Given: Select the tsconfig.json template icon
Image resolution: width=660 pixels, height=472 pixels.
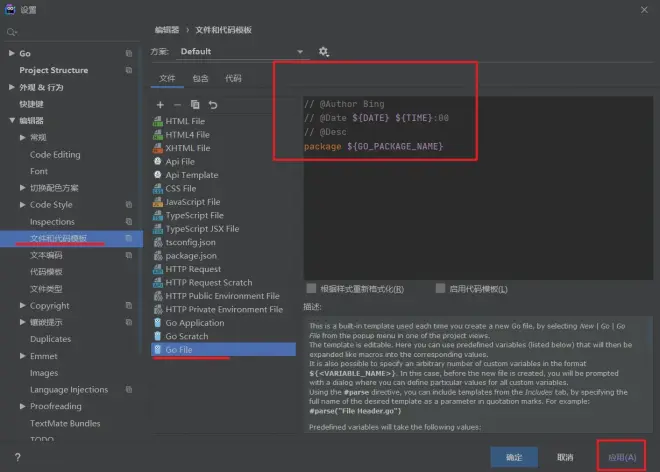Looking at the screenshot, I should [158, 242].
